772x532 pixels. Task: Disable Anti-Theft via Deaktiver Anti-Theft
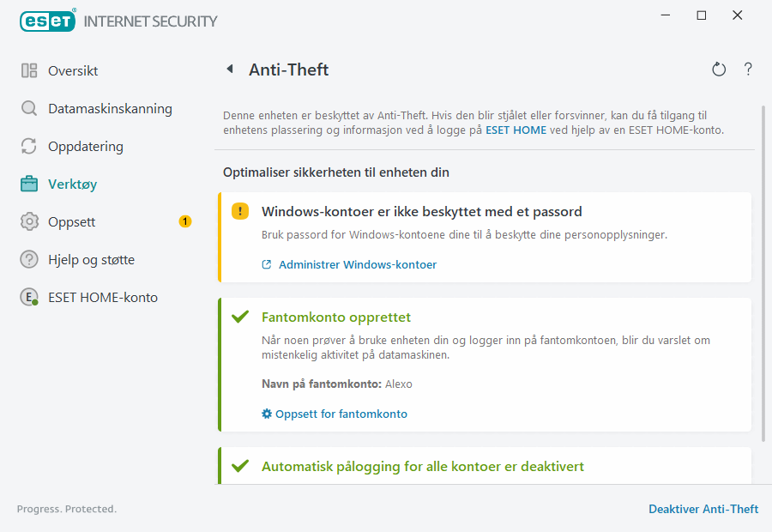point(703,509)
